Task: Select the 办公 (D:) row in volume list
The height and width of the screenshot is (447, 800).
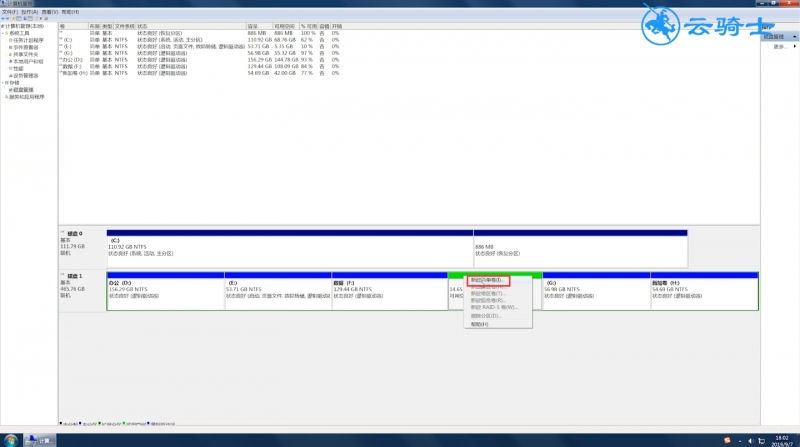Action: 199,60
